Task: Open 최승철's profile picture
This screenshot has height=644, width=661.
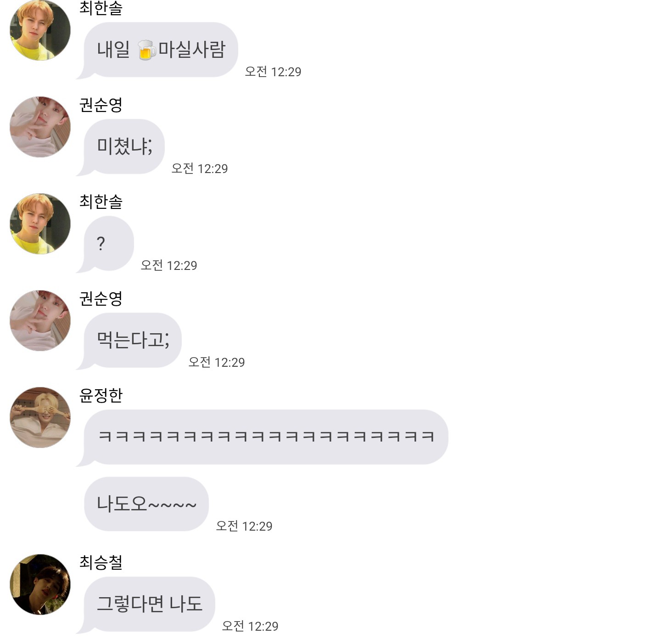Action: pyautogui.click(x=40, y=584)
